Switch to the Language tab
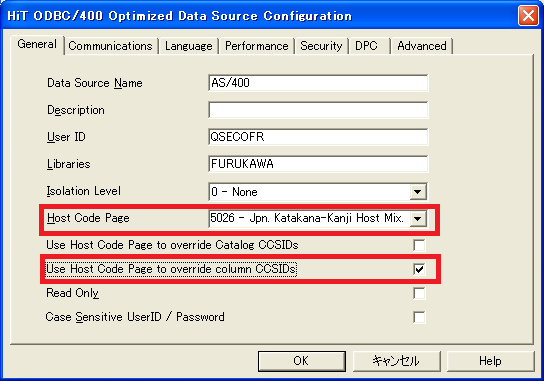This screenshot has width=544, height=381. 188,46
